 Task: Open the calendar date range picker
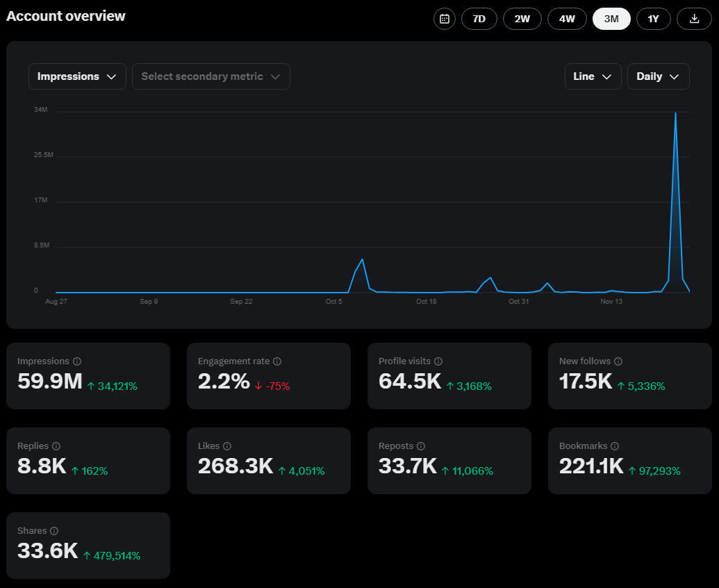445,19
